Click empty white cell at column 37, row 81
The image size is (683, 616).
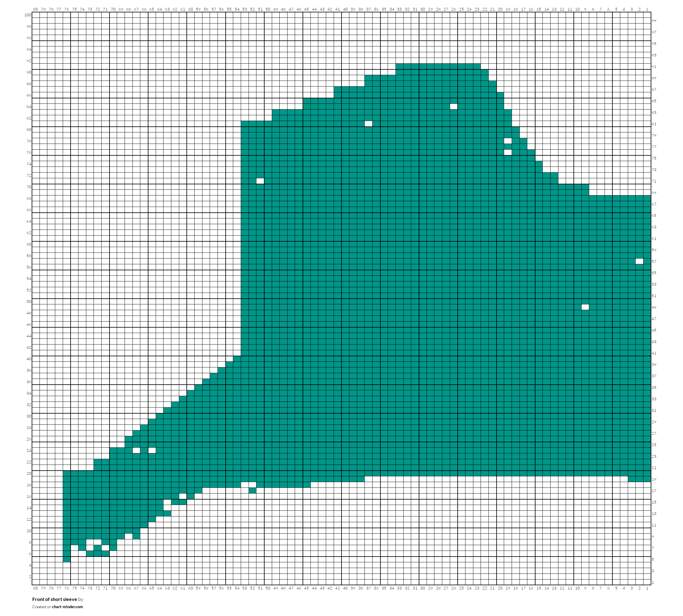coord(369,124)
